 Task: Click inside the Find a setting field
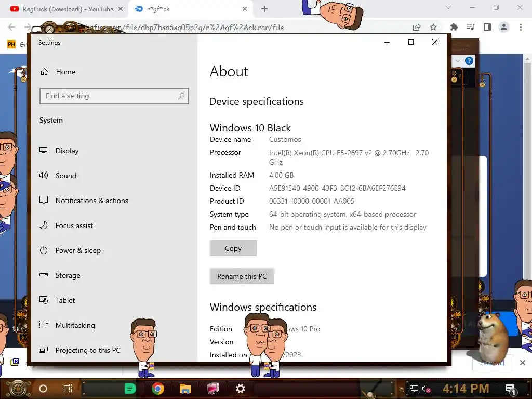[x=114, y=96]
